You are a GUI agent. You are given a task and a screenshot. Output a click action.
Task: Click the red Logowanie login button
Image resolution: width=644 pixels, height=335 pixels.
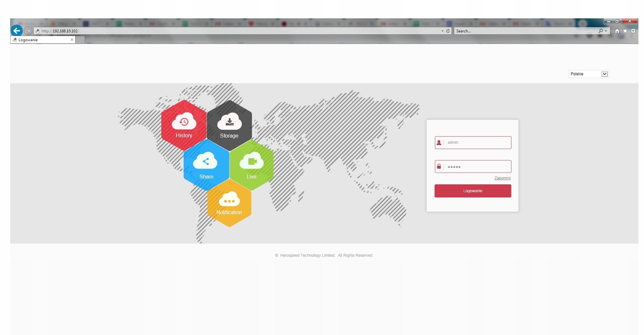473,191
